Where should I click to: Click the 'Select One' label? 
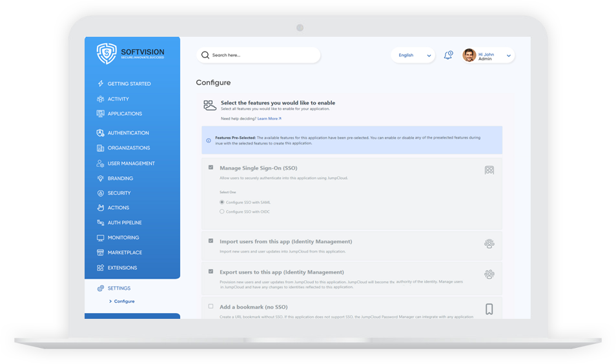click(x=228, y=192)
